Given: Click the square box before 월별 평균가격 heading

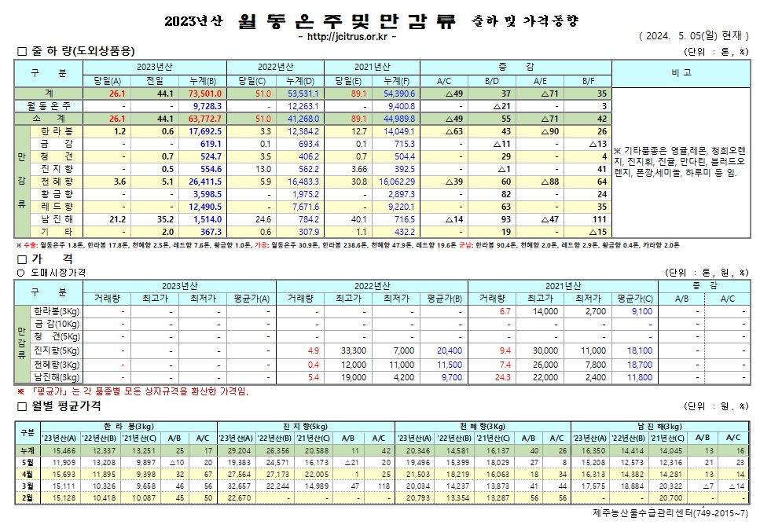Looking at the screenshot, I should [x=22, y=406].
